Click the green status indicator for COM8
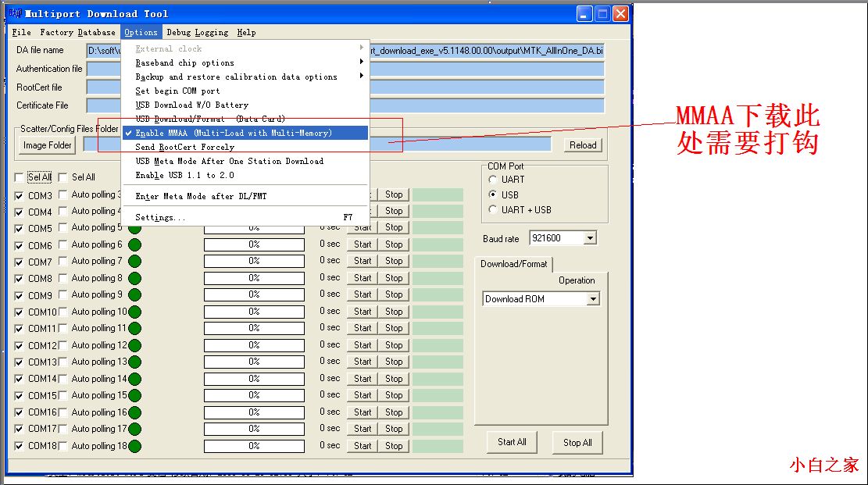Image resolution: width=868 pixels, height=485 pixels. 134,279
